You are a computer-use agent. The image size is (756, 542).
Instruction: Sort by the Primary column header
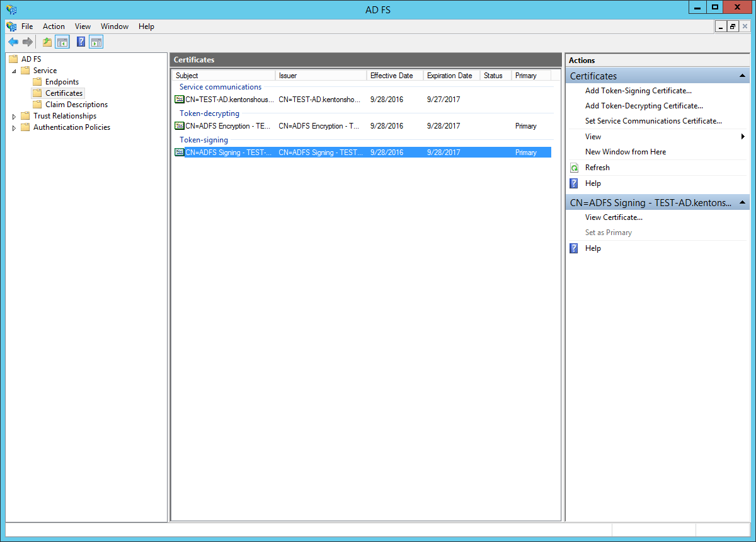click(530, 76)
